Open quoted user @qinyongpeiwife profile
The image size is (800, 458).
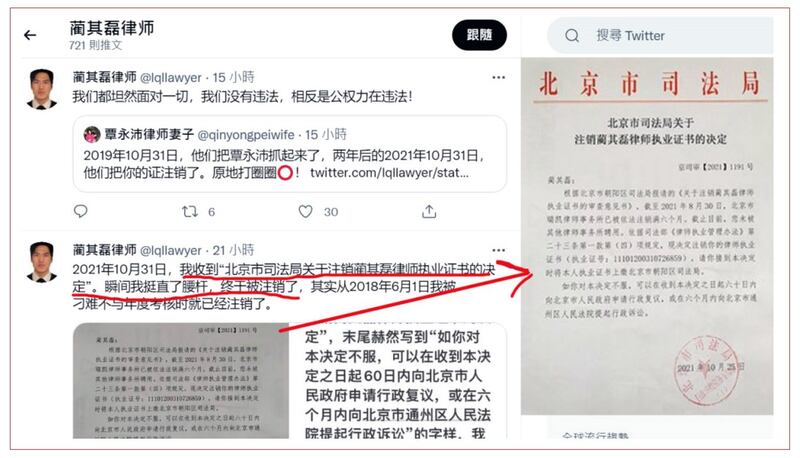[246, 135]
